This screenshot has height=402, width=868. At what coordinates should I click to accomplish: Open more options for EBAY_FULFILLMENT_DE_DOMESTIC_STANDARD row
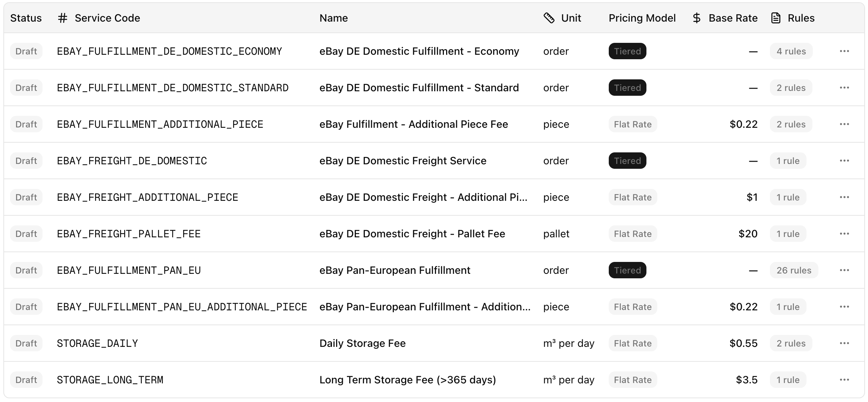tap(844, 88)
